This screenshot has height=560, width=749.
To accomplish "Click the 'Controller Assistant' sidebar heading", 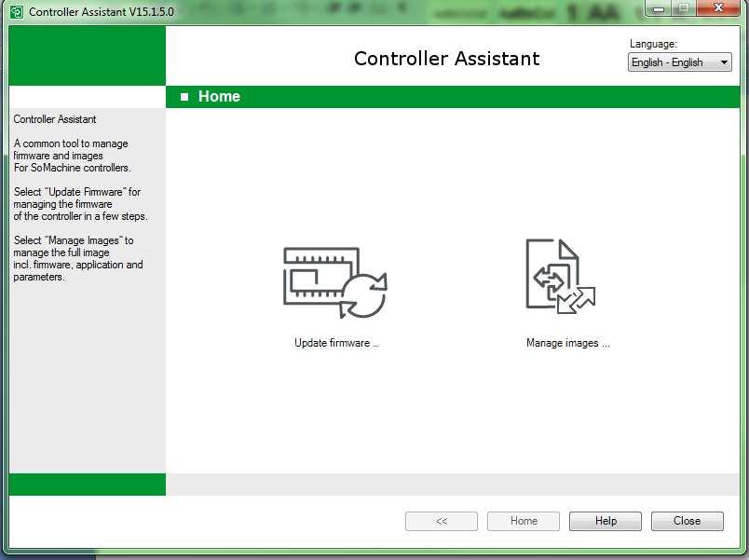I will click(x=54, y=119).
